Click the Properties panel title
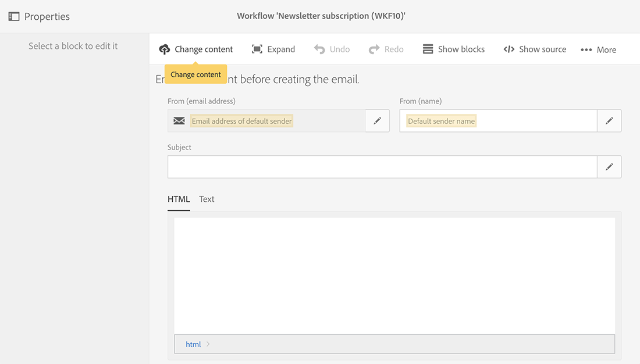640x364 pixels. (x=47, y=17)
